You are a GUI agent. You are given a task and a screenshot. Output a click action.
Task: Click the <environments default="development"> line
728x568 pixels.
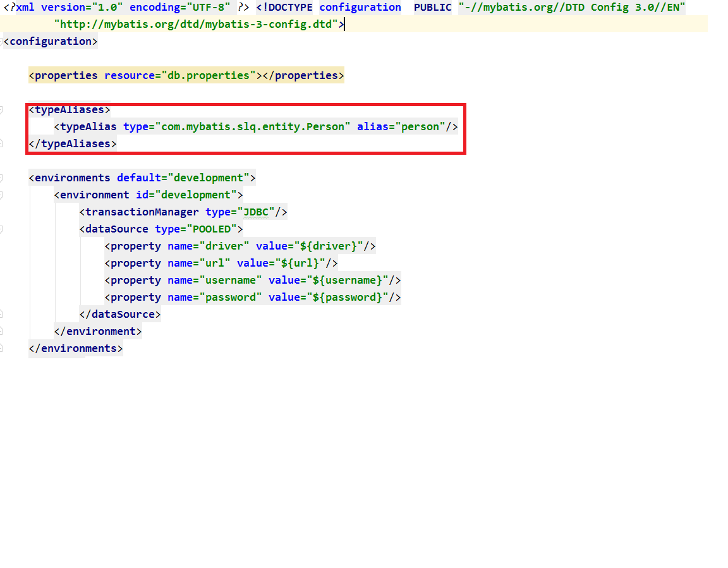(x=142, y=178)
